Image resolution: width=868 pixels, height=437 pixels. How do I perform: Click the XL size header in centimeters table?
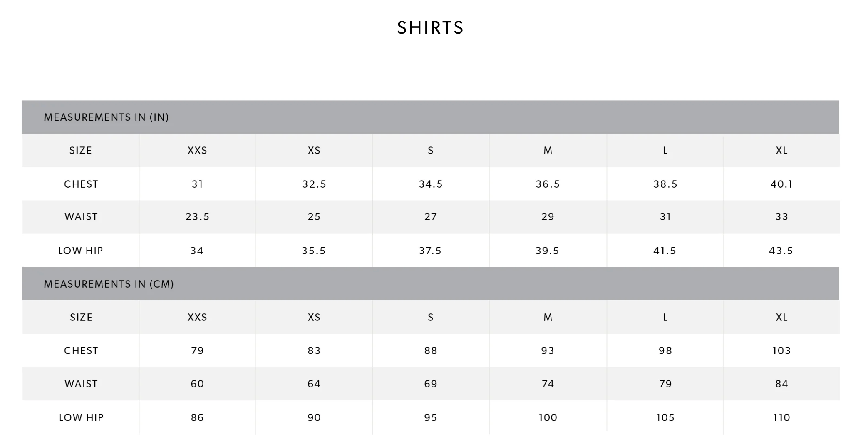click(x=781, y=318)
